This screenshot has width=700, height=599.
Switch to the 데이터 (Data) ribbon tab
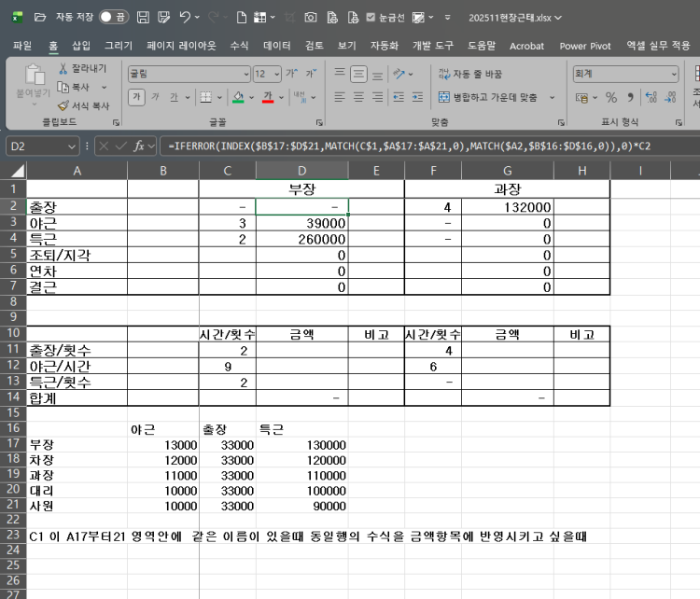point(277,45)
